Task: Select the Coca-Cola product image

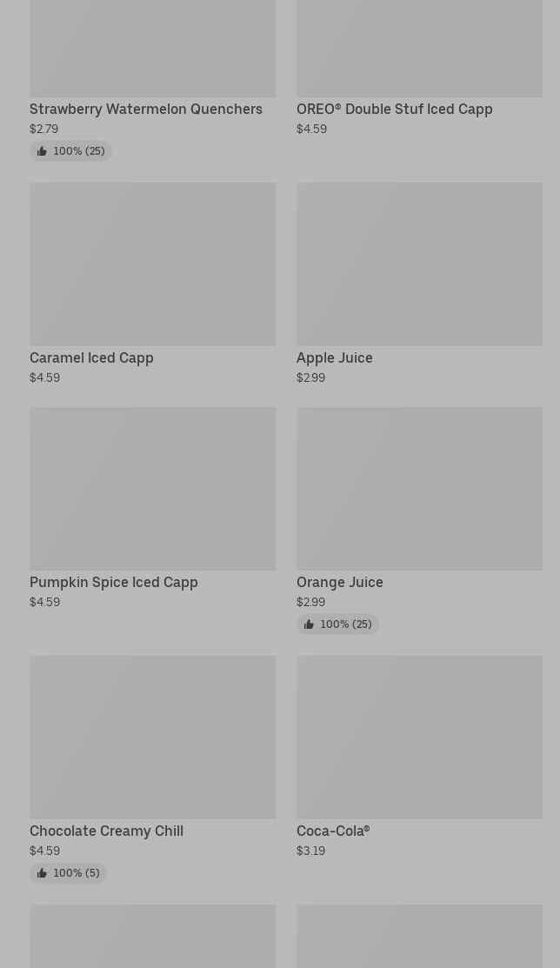Action: tap(419, 737)
